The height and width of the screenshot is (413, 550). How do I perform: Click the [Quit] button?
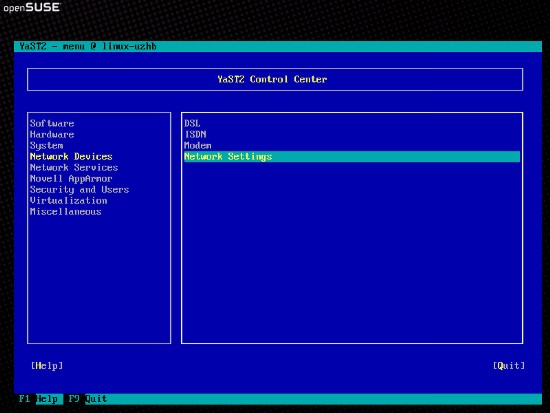pos(509,366)
